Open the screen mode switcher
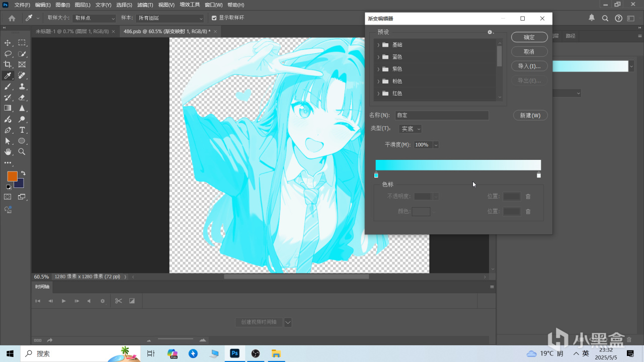Image resolution: width=644 pixels, height=362 pixels. pyautogui.click(x=22, y=197)
